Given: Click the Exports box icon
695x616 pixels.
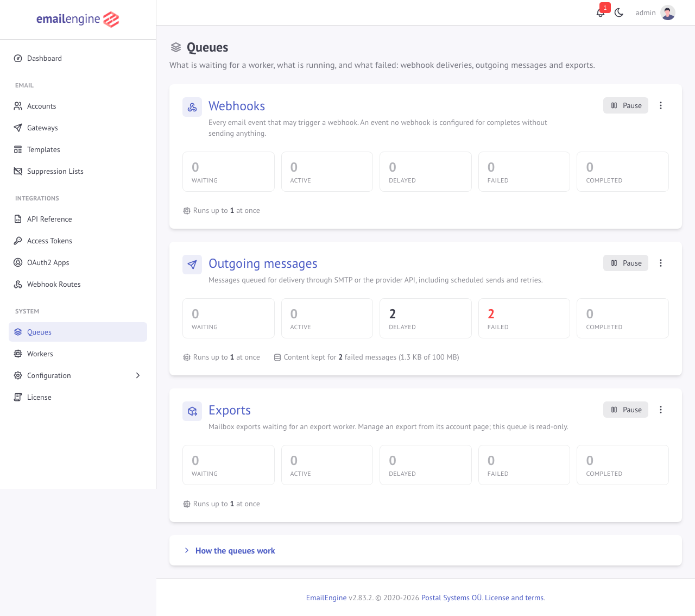Looking at the screenshot, I should pos(192,411).
